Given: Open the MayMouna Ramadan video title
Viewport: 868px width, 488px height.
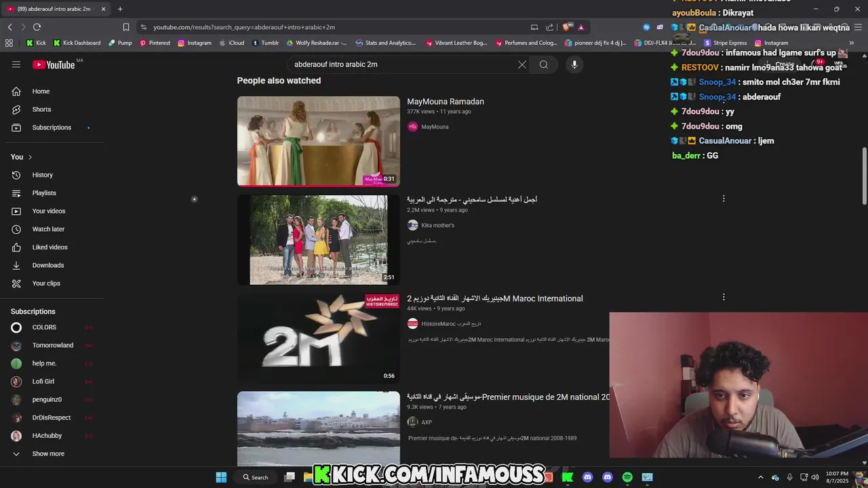Looking at the screenshot, I should (x=446, y=102).
